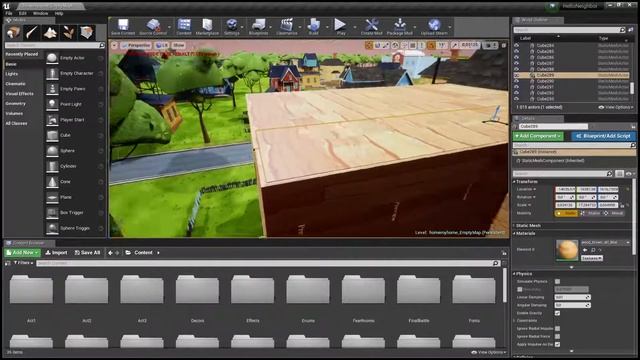Switch to Place mode icon
Screen dimensions: 640x360
13,33
